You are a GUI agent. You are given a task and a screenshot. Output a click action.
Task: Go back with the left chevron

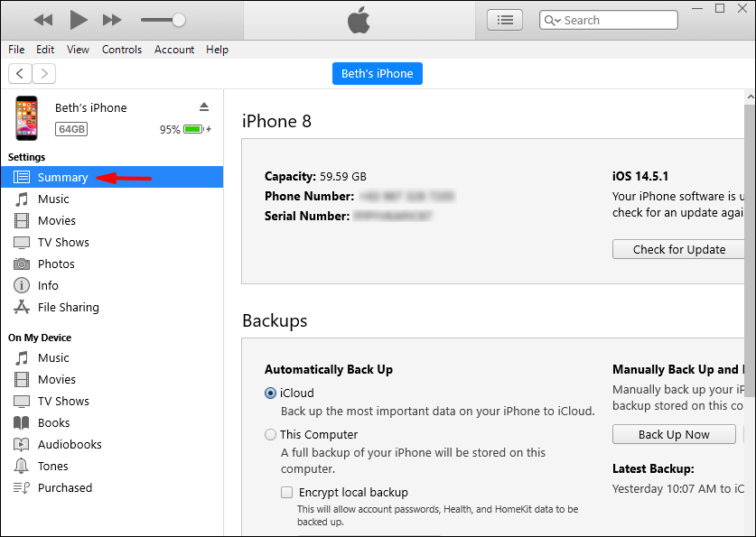coord(20,73)
